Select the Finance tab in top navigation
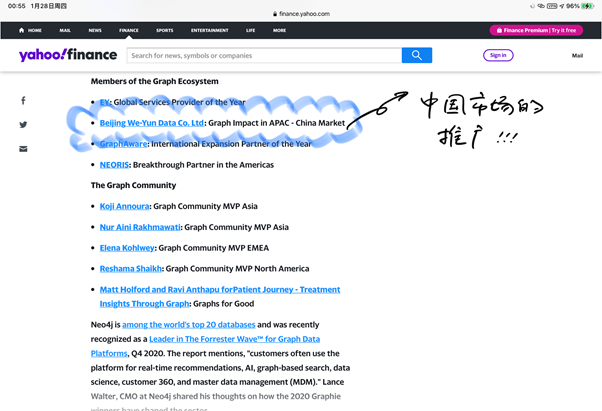This screenshot has width=602, height=411. pos(129,30)
